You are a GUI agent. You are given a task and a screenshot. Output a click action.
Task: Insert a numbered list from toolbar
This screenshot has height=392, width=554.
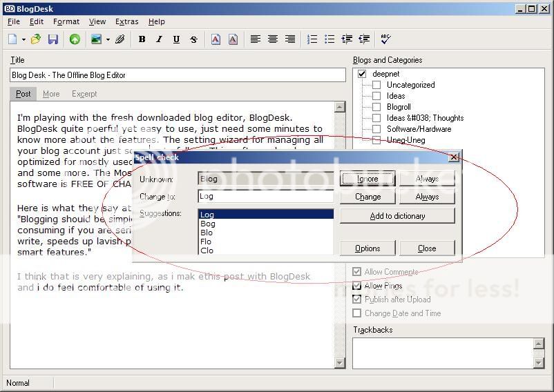pos(312,40)
